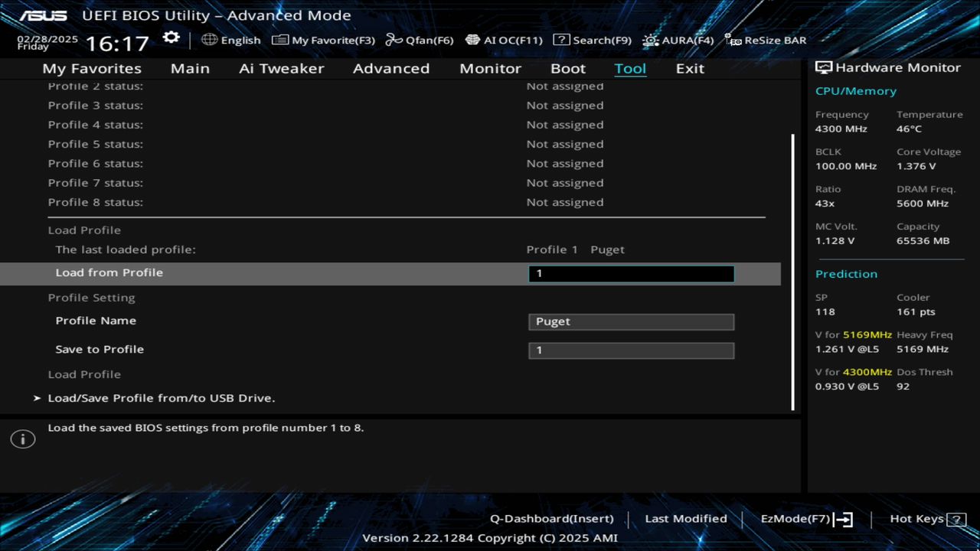Screen dimensions: 980x551
Task: Click the Profile 4 status row
Action: (x=325, y=125)
